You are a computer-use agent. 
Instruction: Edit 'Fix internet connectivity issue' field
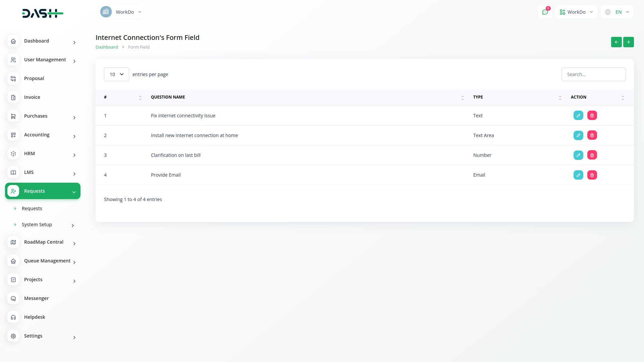click(578, 116)
